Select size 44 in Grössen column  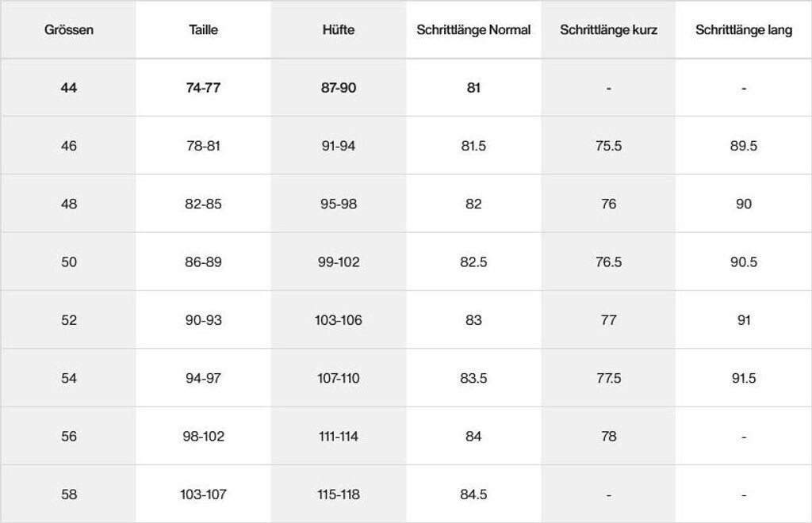(x=69, y=88)
